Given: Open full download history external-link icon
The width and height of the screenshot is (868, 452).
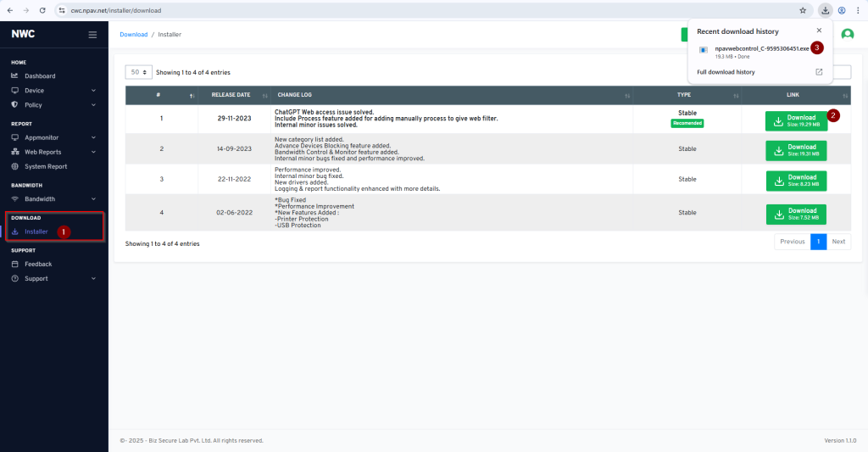Looking at the screenshot, I should point(819,72).
